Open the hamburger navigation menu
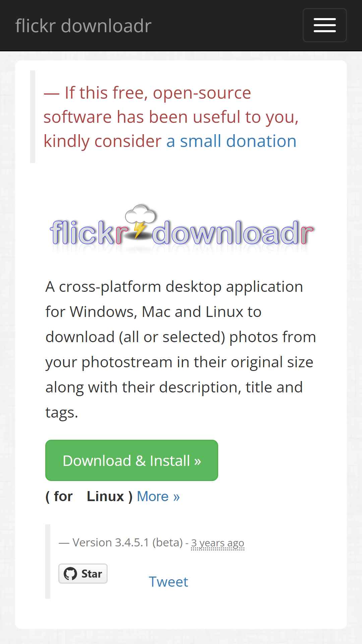 (x=324, y=25)
